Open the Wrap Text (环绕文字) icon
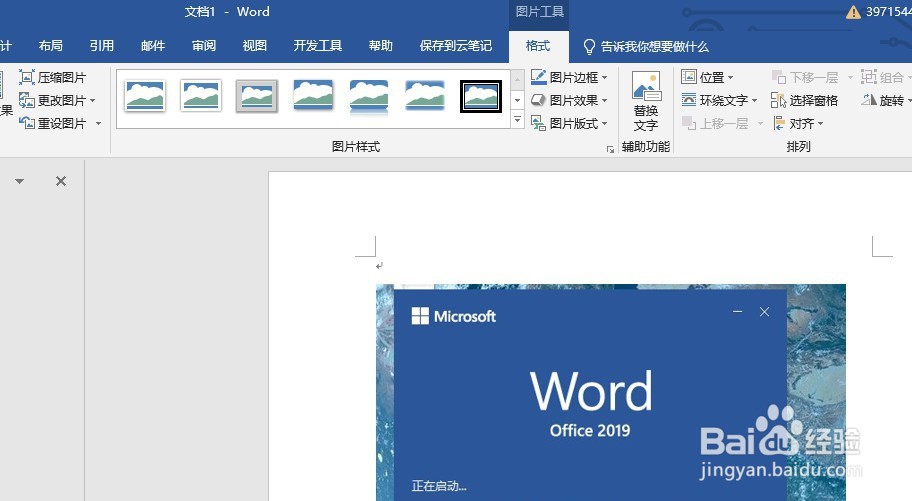912x501 pixels. pyautogui.click(x=689, y=100)
